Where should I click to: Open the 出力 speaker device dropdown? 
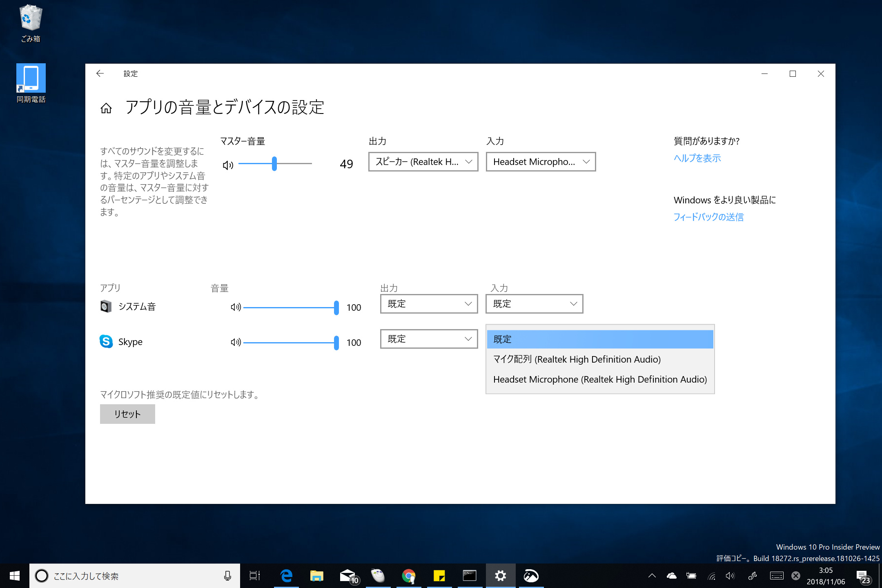tap(423, 162)
